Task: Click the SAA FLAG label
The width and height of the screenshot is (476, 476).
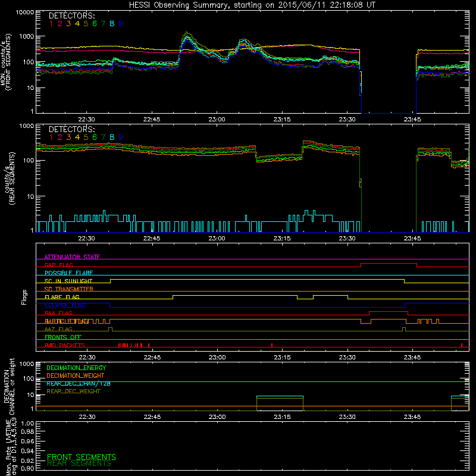Action: point(58,313)
